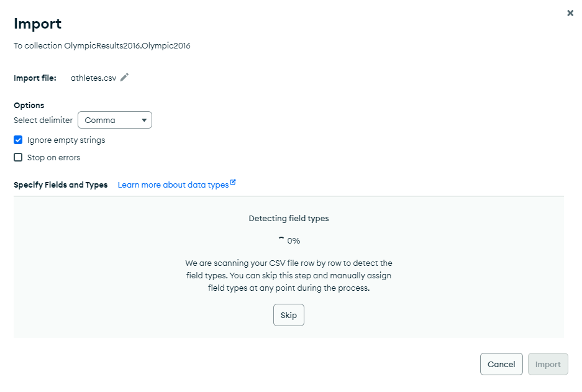Cancel the import
582x392 pixels.
[x=501, y=365]
